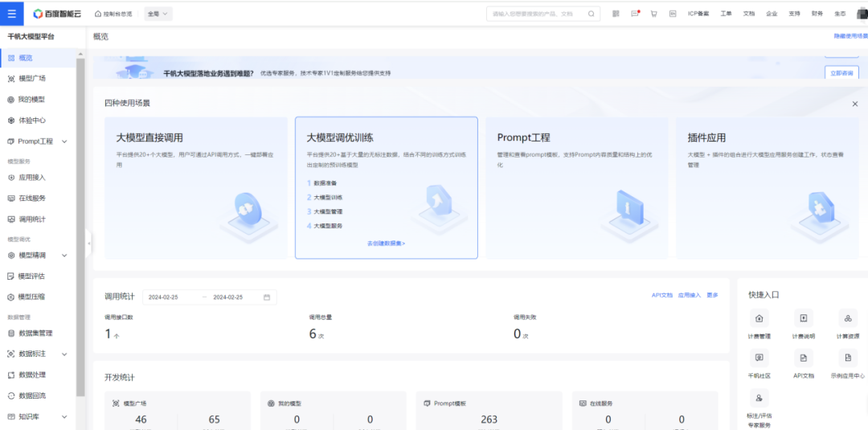Expand the 模型精调 sidebar chevron

click(64, 255)
